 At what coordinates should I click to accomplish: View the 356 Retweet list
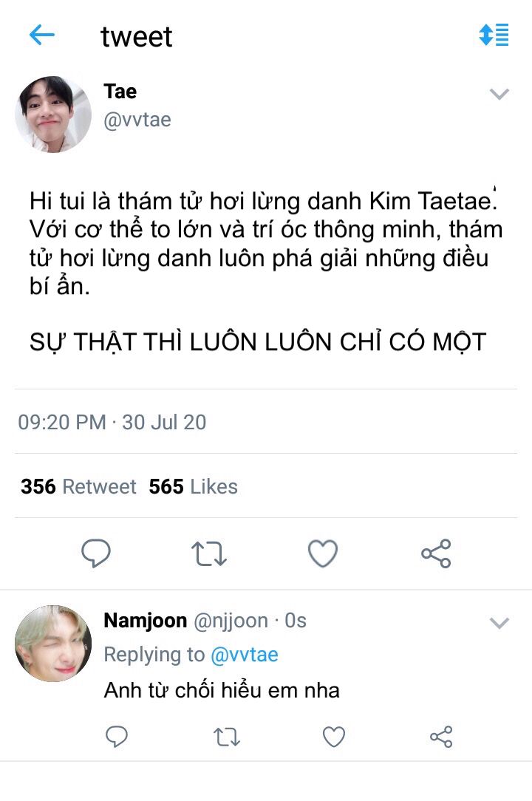[x=78, y=487]
